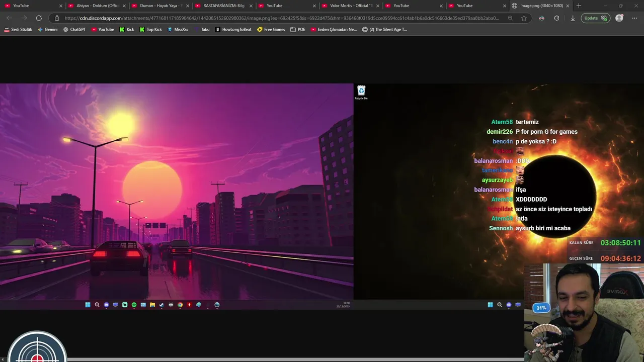Viewport: 644px width, 362px height.
Task: Open the Evden Çıkmadan Ne... bookmark
Action: pos(333,29)
